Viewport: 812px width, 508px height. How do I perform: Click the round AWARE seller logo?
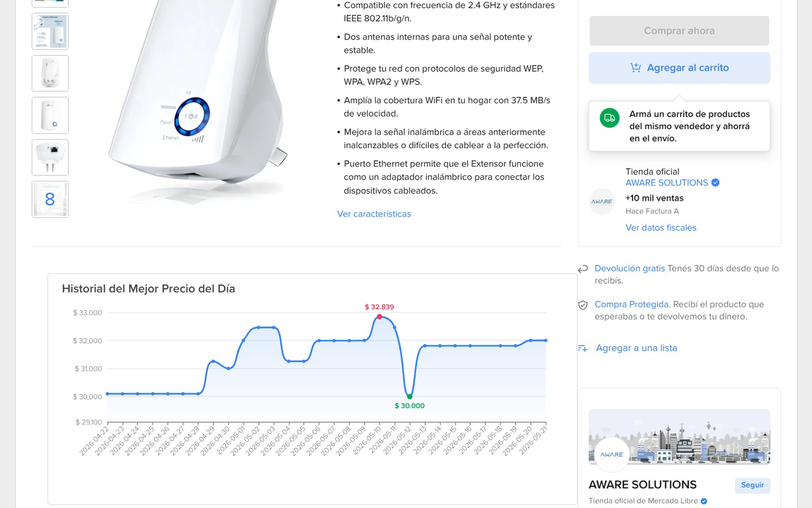[601, 201]
